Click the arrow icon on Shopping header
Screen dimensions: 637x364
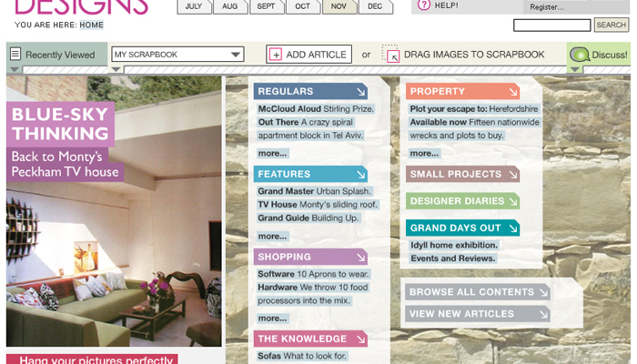coord(360,258)
